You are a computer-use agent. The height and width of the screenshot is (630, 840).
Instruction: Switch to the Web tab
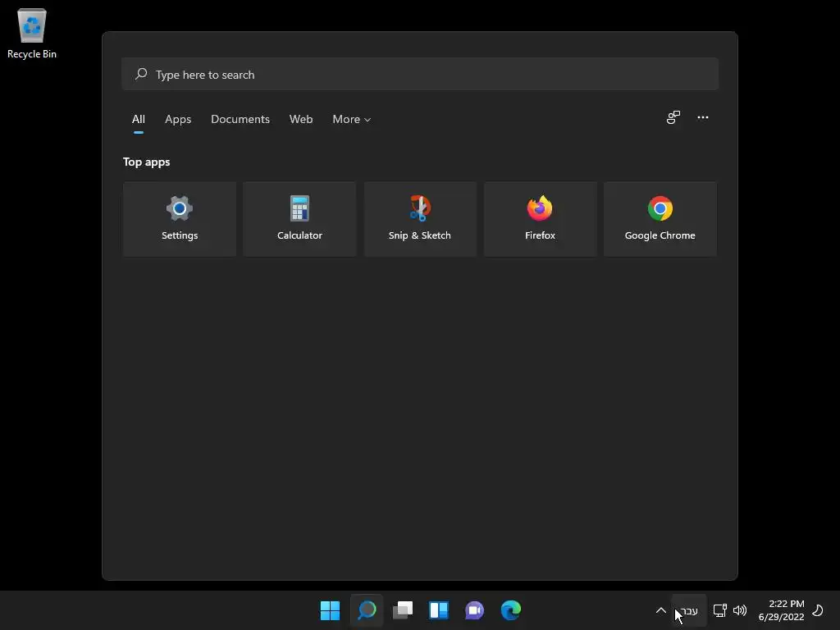pos(301,120)
